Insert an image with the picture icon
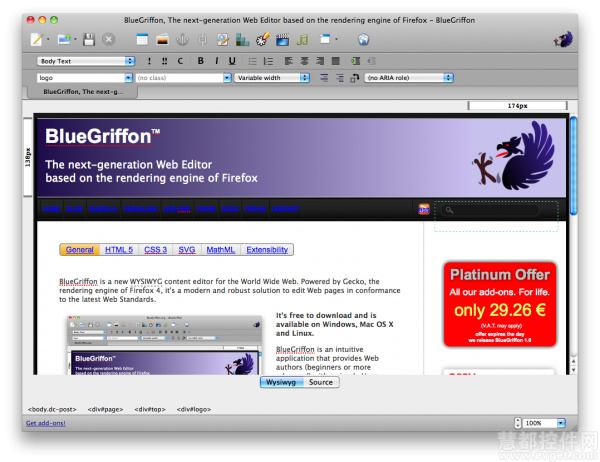Screen dimensions: 600x462 (x=163, y=39)
